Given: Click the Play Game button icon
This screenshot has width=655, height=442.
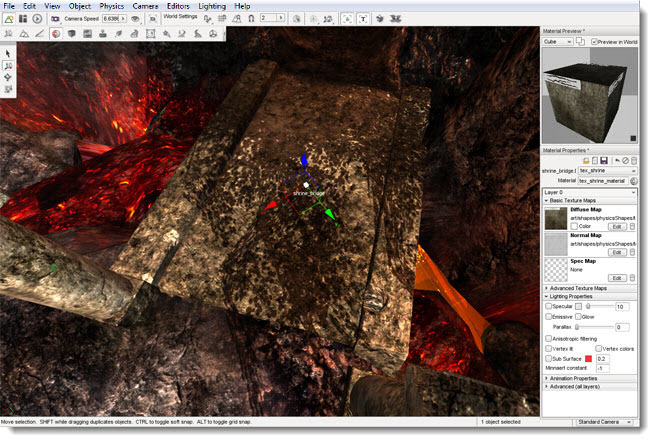Looking at the screenshot, I should coord(37,19).
